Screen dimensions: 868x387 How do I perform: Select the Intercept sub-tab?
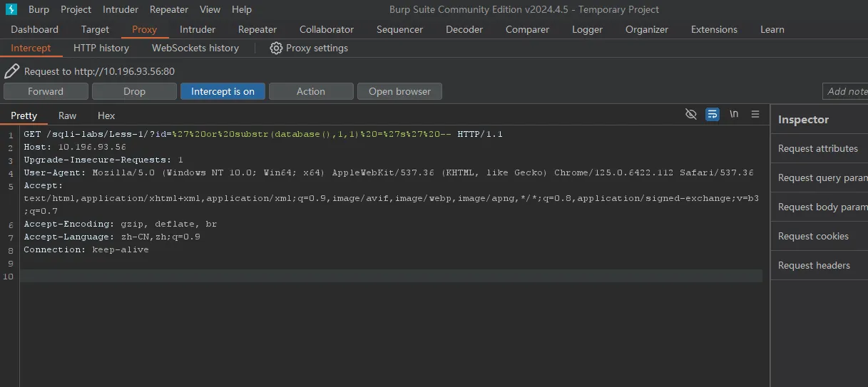(31, 48)
